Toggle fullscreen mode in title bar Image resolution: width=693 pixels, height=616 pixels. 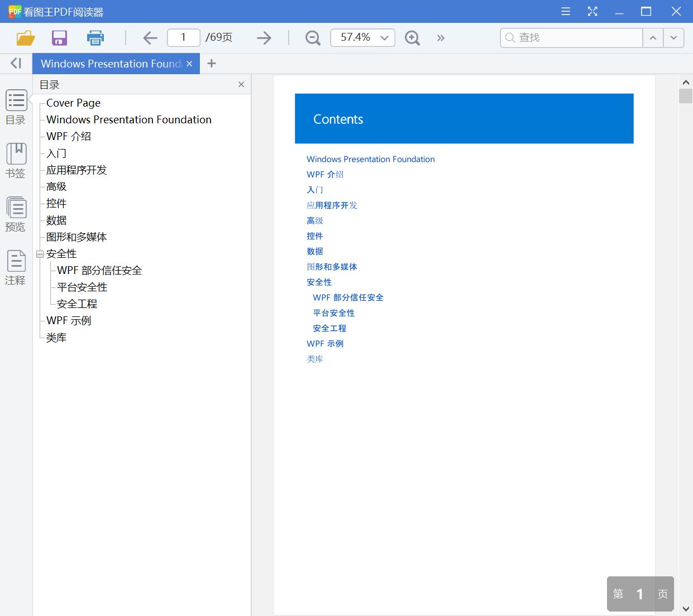click(592, 11)
